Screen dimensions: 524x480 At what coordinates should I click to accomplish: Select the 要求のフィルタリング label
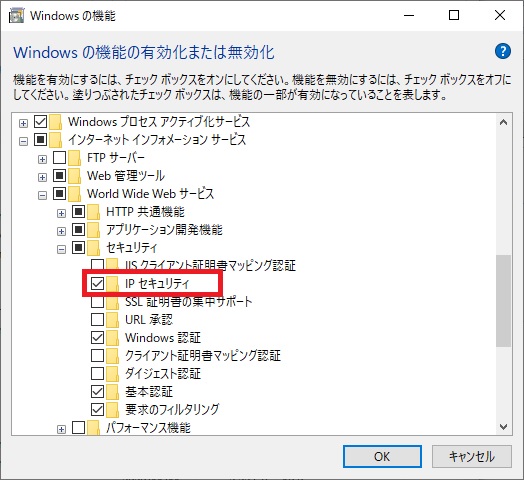tap(172, 409)
